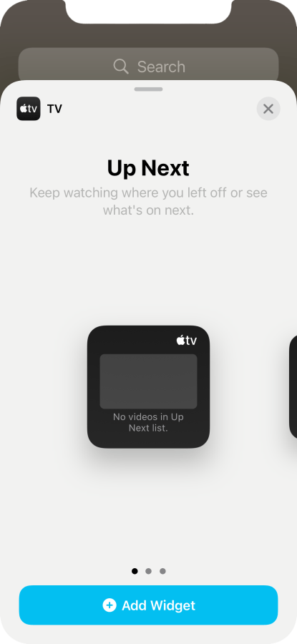
Task: Switch to the second page dot
Action: [x=149, y=571]
